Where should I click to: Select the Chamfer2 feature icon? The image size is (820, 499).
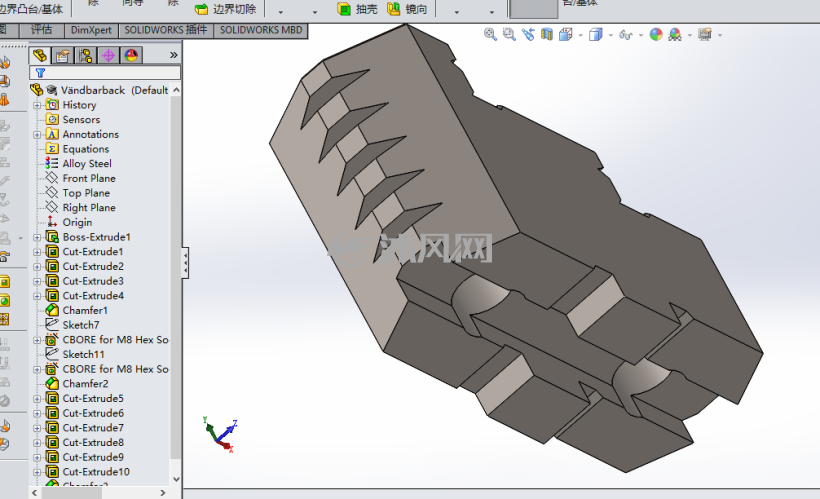click(52, 383)
